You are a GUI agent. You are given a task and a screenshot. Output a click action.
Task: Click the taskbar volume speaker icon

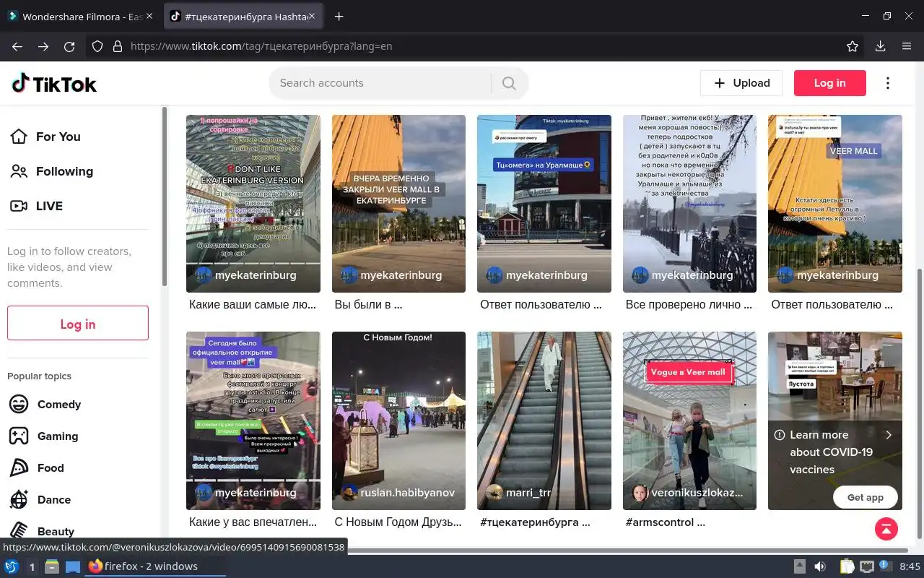(x=820, y=566)
